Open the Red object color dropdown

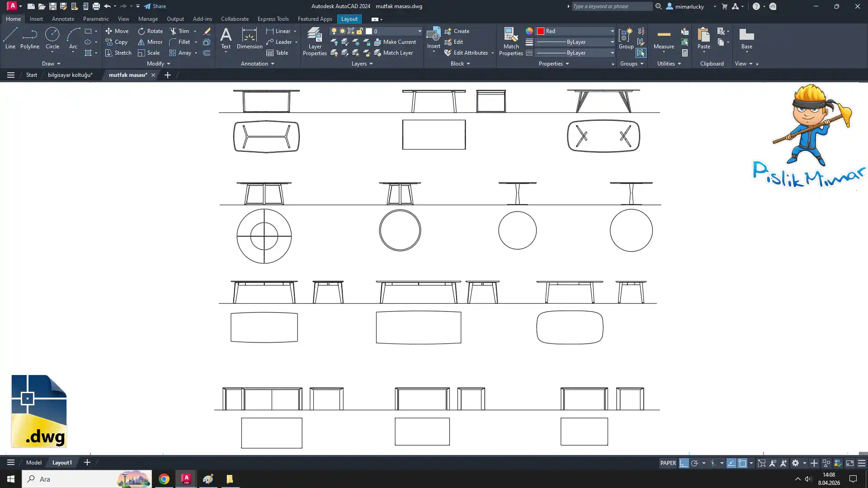[x=612, y=31]
